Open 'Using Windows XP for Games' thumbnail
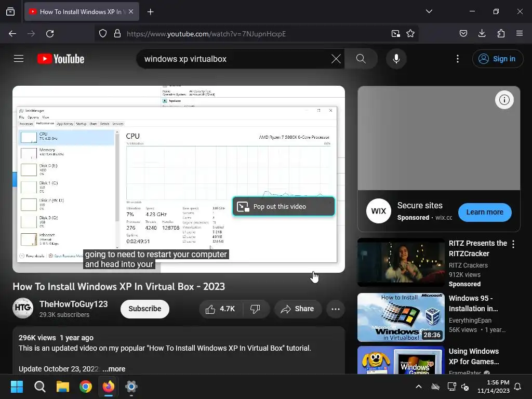Viewport: 532px width, 399px height. pyautogui.click(x=401, y=361)
